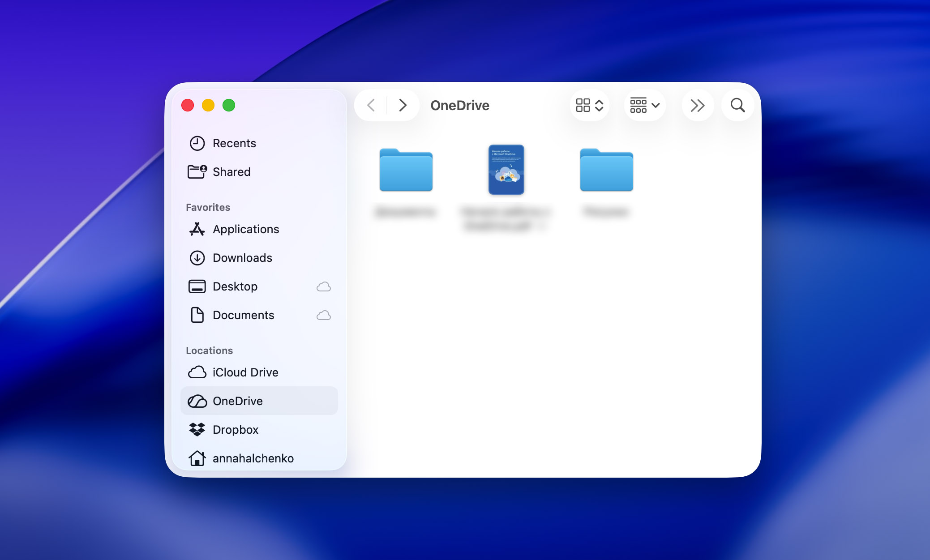Image resolution: width=930 pixels, height=560 pixels.
Task: Open the OneDrive getting started PDF
Action: click(506, 170)
